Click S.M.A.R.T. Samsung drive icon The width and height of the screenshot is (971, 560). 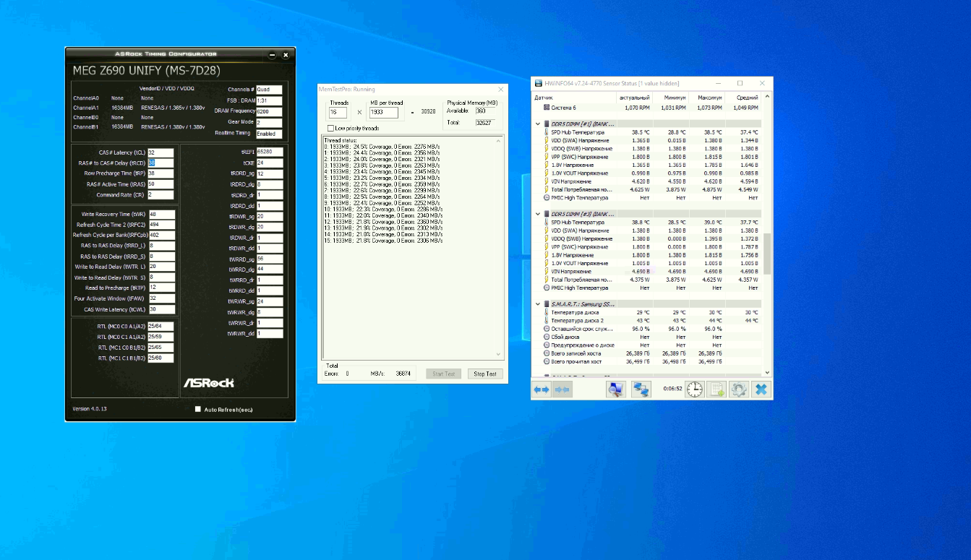click(547, 304)
